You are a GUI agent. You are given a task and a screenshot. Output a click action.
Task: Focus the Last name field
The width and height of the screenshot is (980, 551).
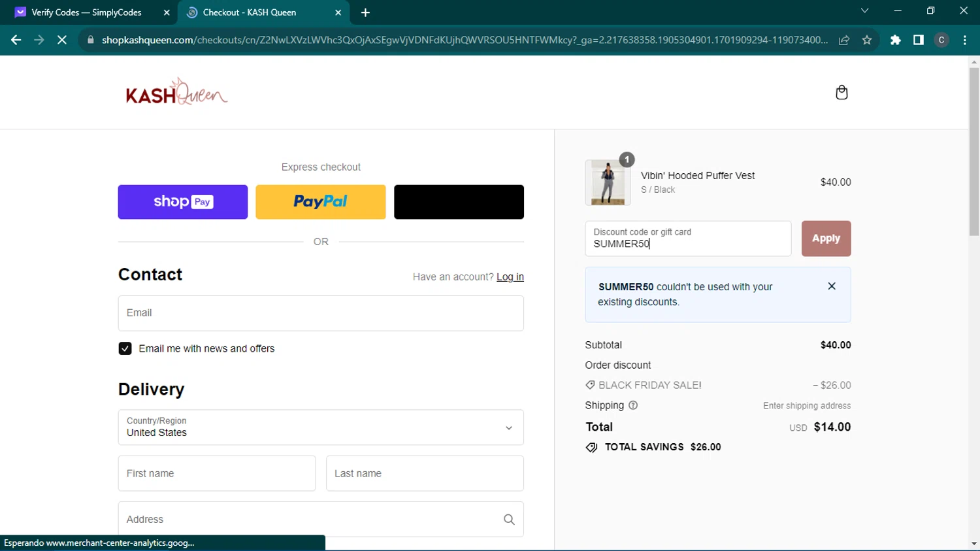pos(425,473)
